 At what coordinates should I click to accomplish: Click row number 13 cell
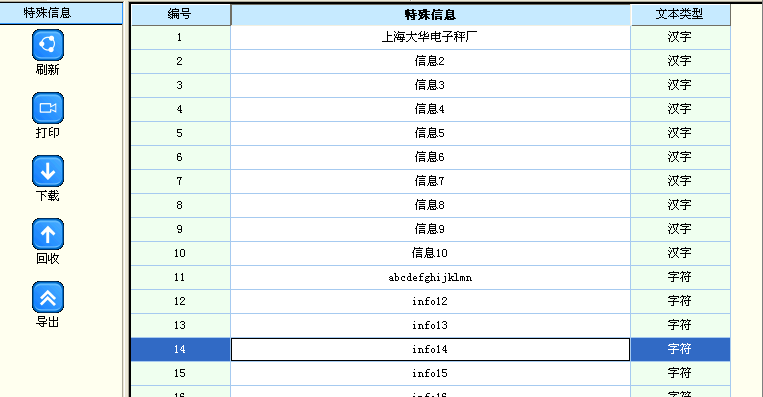tap(181, 325)
